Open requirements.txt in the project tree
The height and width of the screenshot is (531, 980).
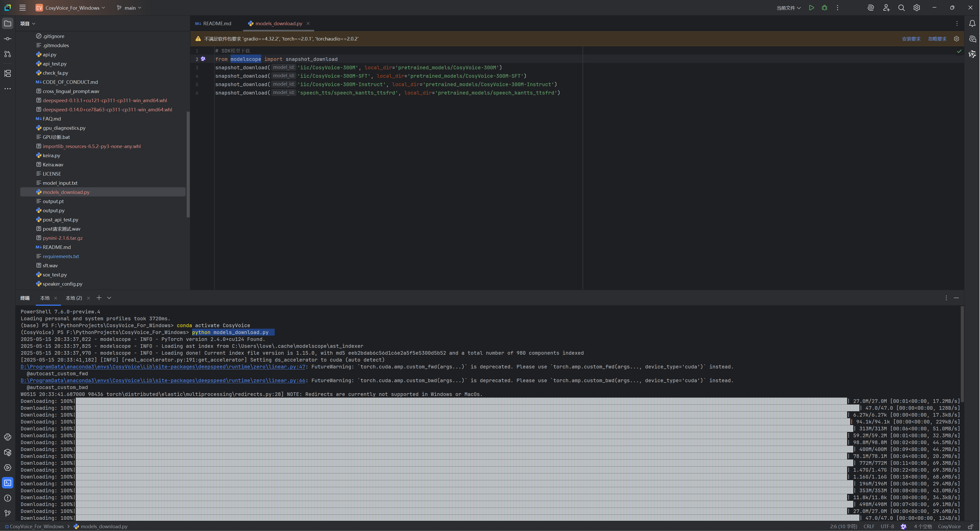(x=60, y=256)
